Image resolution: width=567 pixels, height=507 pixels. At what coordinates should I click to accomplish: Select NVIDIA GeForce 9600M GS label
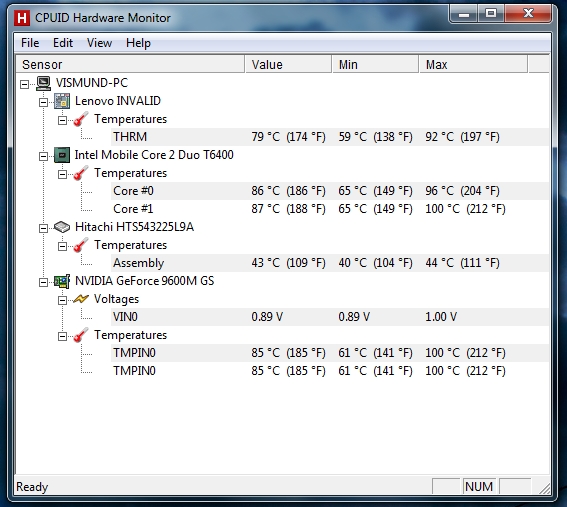[144, 281]
